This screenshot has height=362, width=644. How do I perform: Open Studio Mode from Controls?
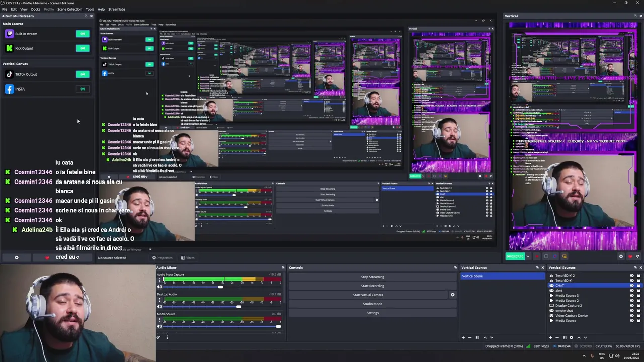[x=372, y=304]
